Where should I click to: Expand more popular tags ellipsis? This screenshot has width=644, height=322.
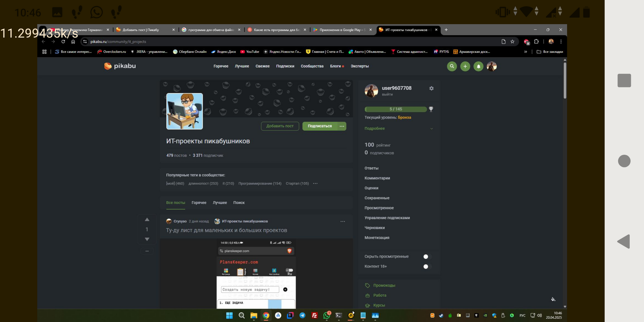(x=315, y=184)
